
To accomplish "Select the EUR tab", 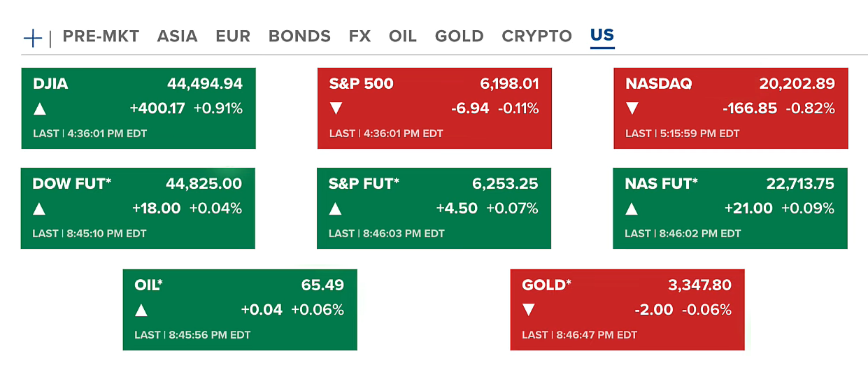I will (233, 36).
